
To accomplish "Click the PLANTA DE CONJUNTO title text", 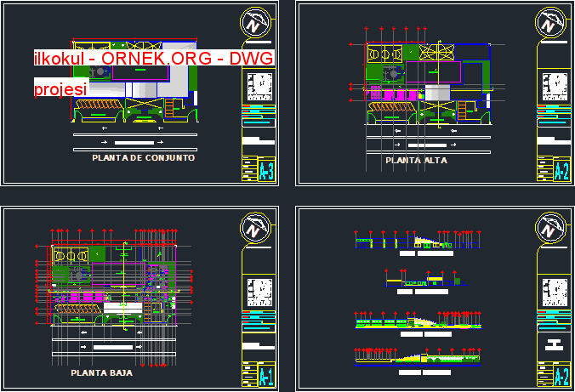I will 144,157.
